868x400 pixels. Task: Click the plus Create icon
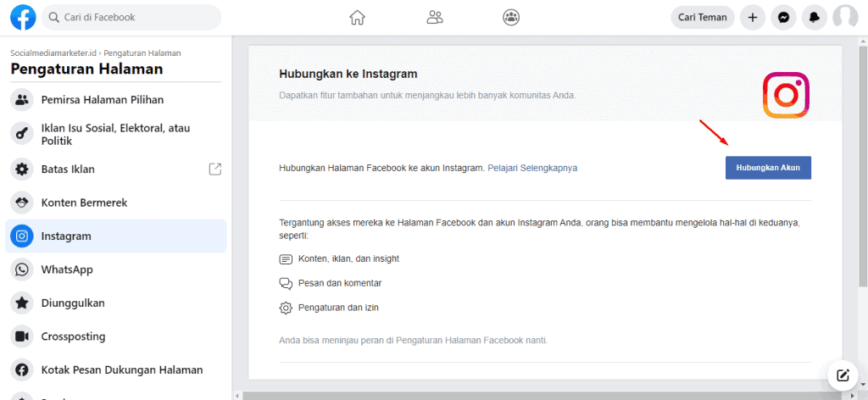coord(753,17)
